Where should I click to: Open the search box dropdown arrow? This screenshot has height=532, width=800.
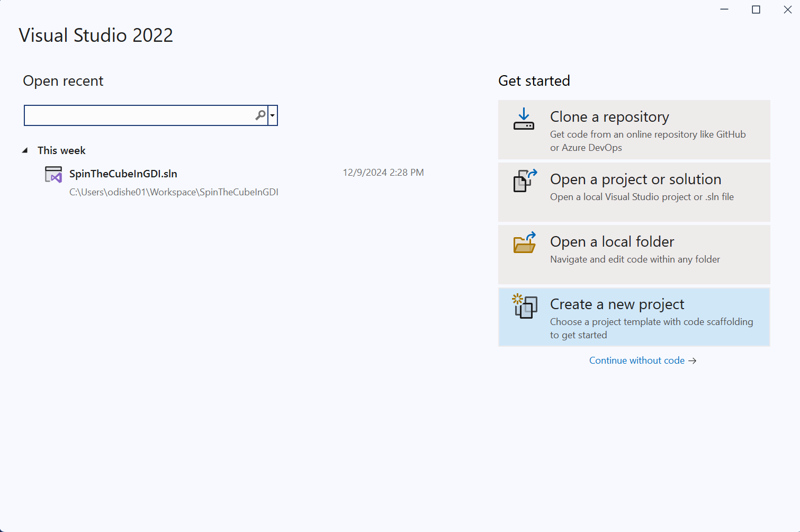tap(273, 115)
